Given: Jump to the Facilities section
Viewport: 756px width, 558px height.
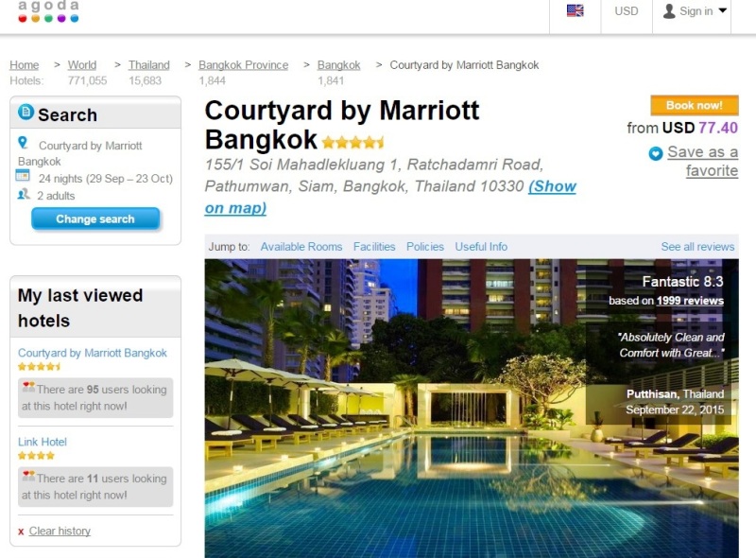Looking at the screenshot, I should pos(374,247).
